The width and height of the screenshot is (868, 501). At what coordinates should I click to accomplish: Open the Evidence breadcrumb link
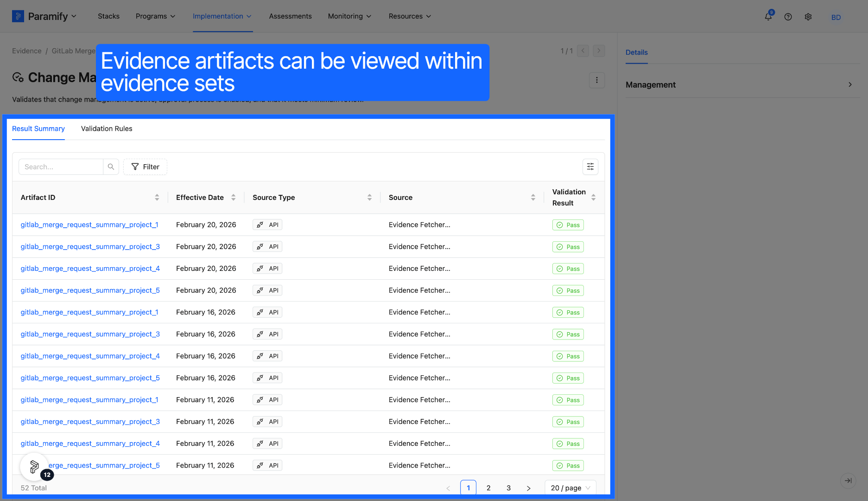coord(27,51)
